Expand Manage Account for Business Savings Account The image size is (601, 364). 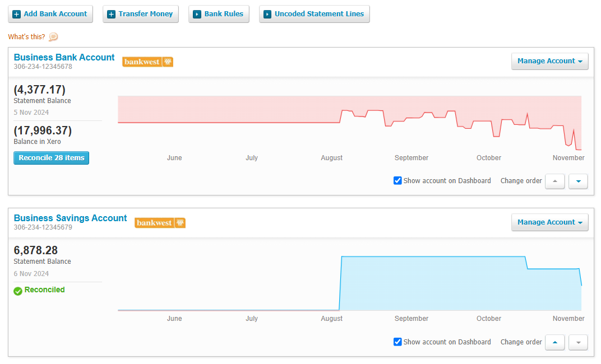click(549, 222)
